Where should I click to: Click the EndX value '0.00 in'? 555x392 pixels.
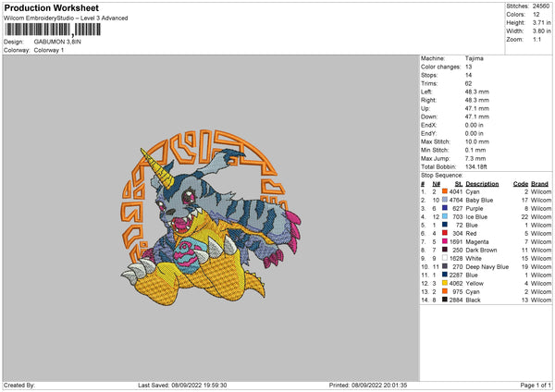pyautogui.click(x=474, y=125)
